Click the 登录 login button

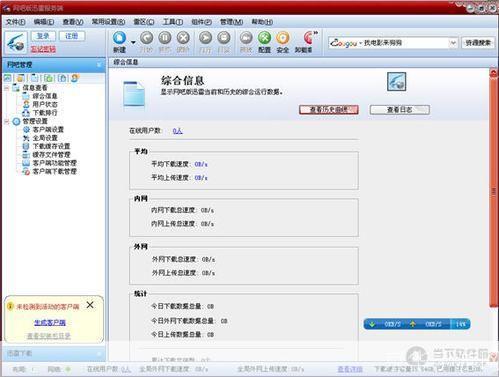43,36
